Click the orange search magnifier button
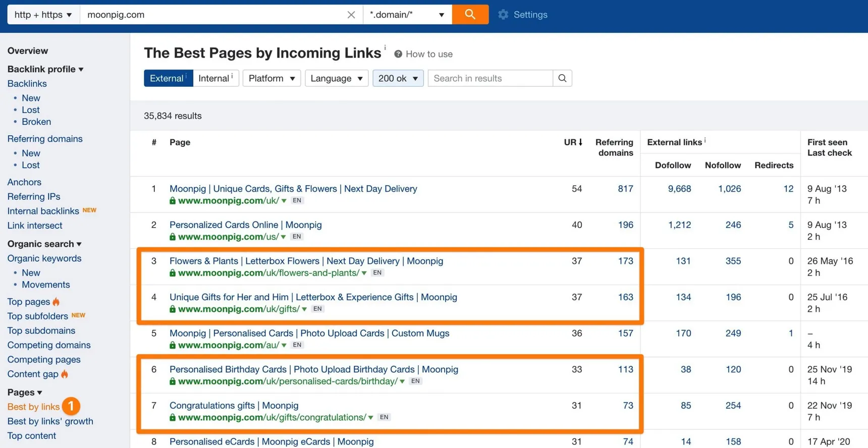The height and width of the screenshot is (448, 868). 470,14
